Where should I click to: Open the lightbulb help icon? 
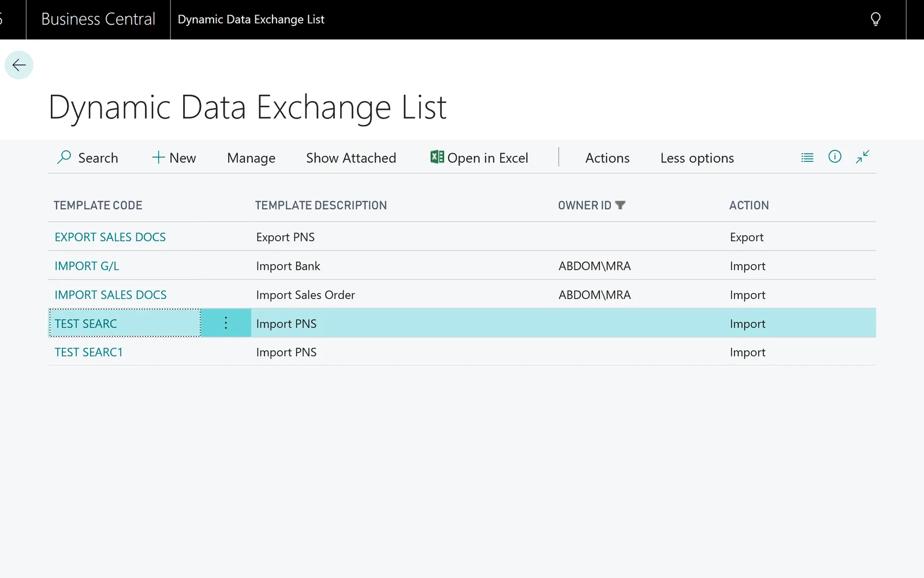point(875,20)
